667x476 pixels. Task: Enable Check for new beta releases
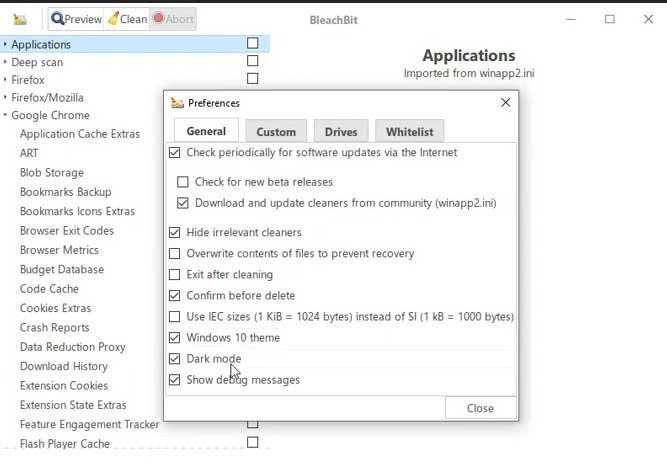(183, 182)
